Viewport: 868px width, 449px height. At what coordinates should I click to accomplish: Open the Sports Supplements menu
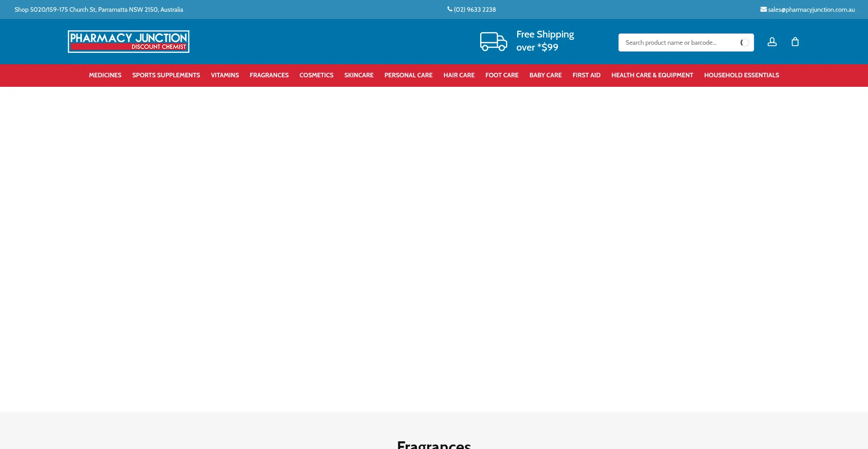point(166,76)
